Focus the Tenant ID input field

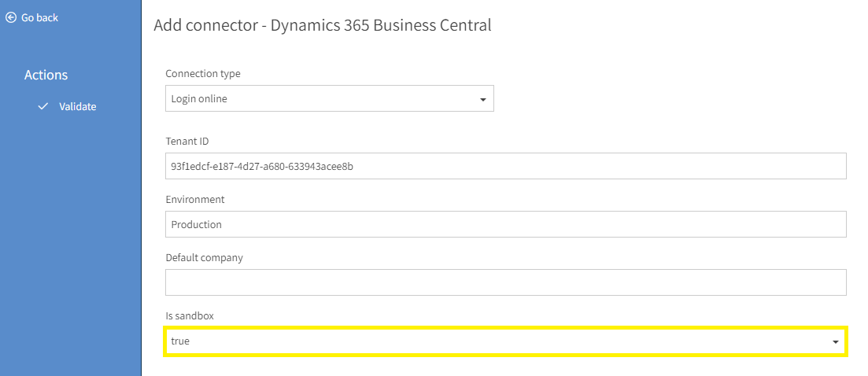pyautogui.click(x=506, y=166)
